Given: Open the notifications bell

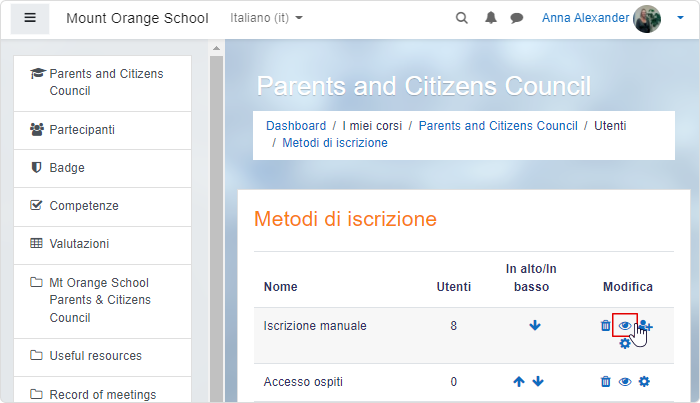Looking at the screenshot, I should pyautogui.click(x=491, y=18).
